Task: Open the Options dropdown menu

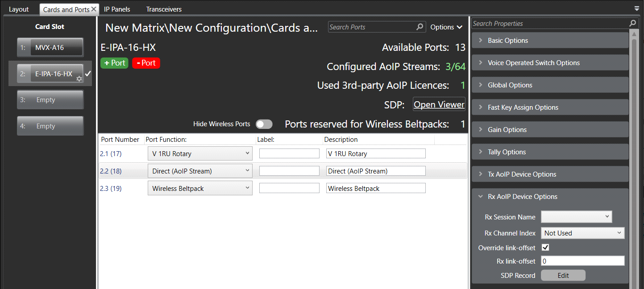Action: click(446, 27)
